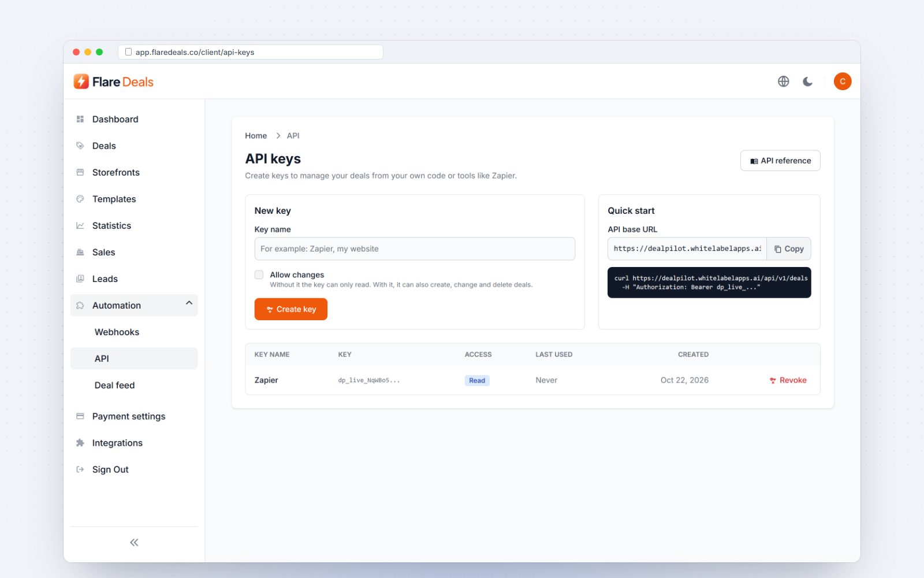924x578 pixels.
Task: Click the Statistics chart icon
Action: coord(80,225)
